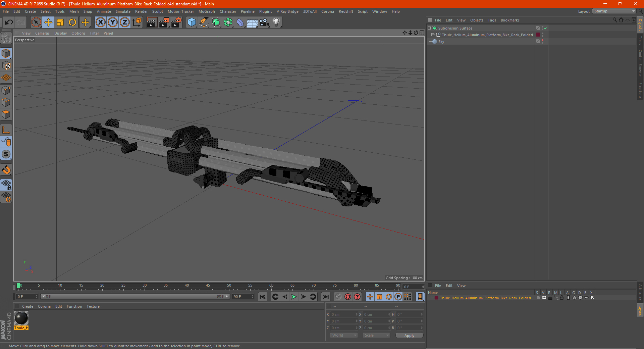Viewport: 644px width, 349px height.
Task: Open the MoGraph menu
Action: [207, 11]
